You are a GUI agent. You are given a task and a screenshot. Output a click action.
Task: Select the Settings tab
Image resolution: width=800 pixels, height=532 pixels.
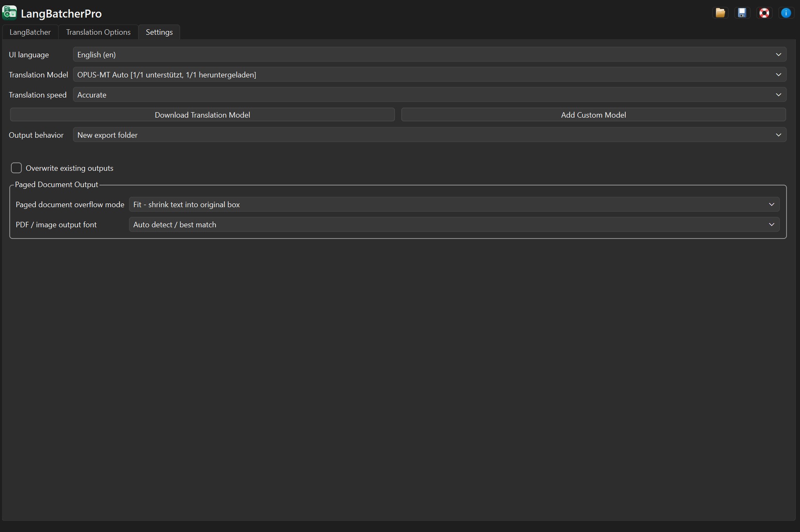click(x=159, y=32)
